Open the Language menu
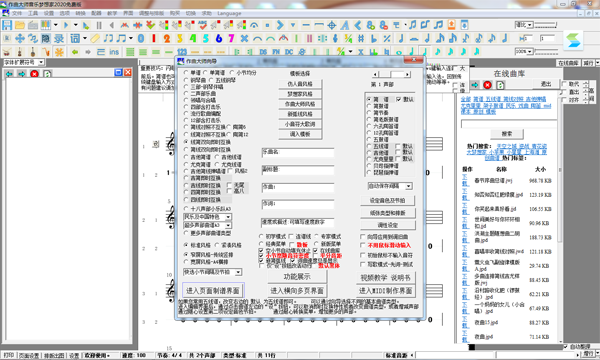Image resolution: width=600 pixels, height=360 pixels. click(x=229, y=13)
